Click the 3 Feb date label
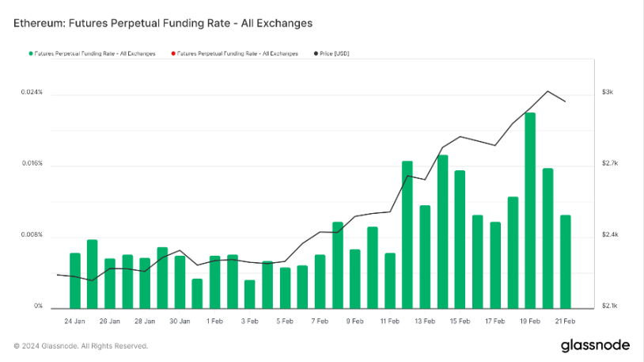Screen dimensions: 644x362 [x=250, y=322]
